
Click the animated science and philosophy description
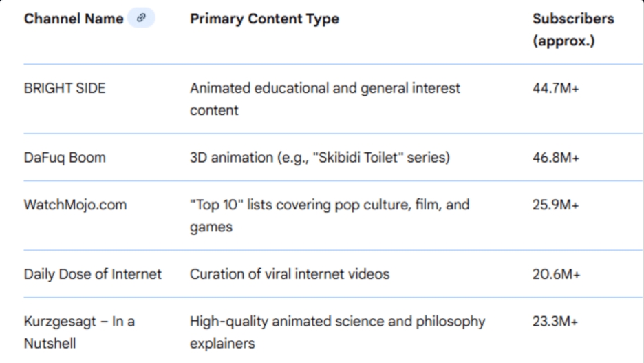[x=338, y=331]
